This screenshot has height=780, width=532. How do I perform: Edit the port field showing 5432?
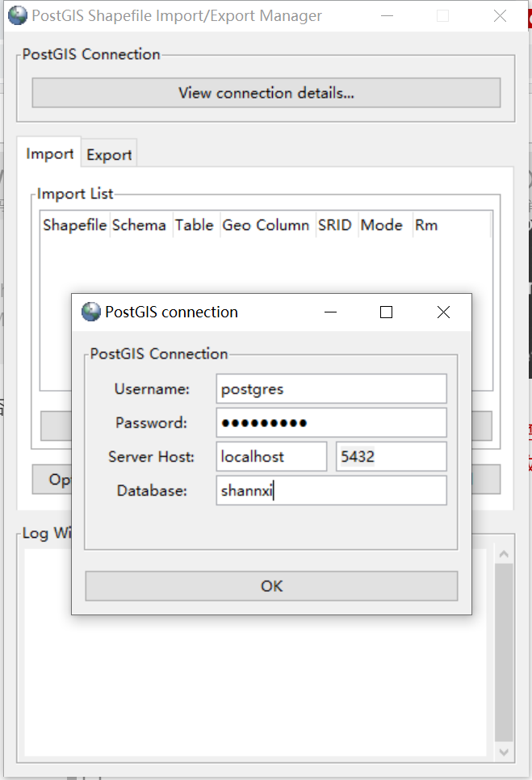coord(392,457)
